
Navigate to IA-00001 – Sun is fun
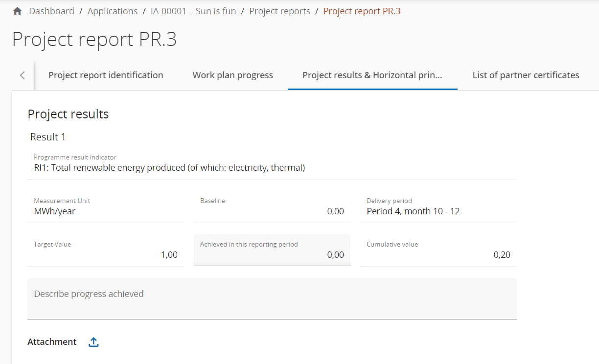pos(193,11)
